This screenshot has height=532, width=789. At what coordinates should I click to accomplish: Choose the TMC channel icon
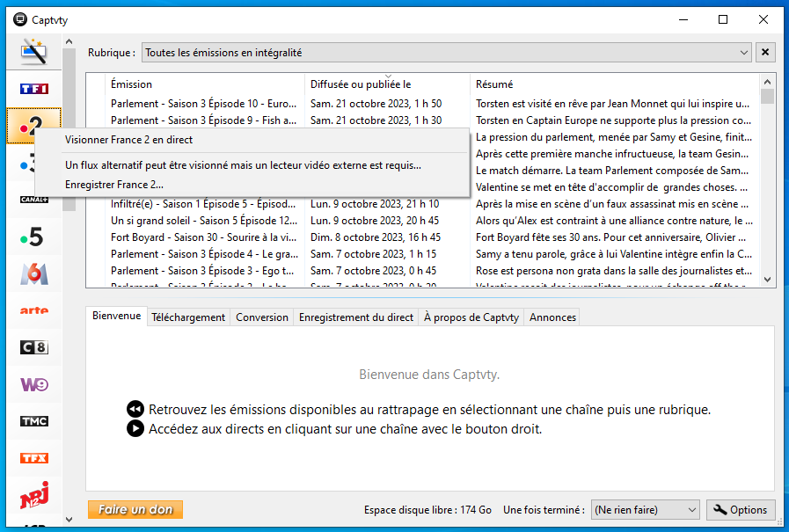click(x=33, y=421)
